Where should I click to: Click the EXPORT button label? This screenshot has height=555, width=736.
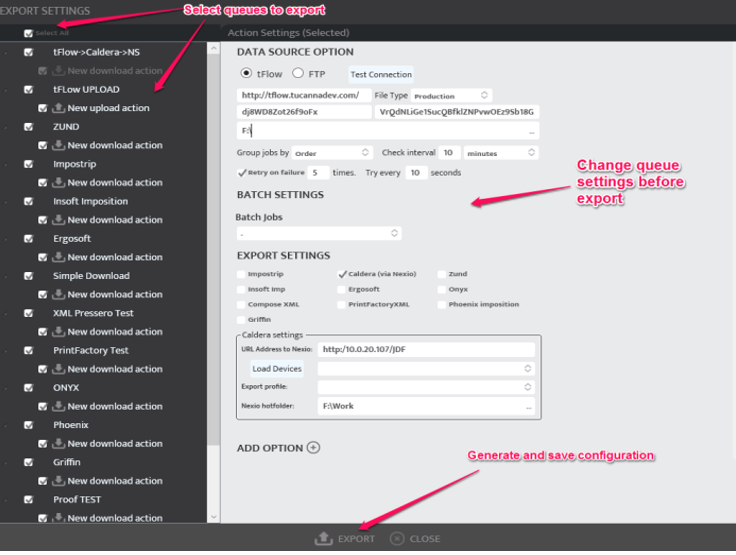(x=356, y=539)
